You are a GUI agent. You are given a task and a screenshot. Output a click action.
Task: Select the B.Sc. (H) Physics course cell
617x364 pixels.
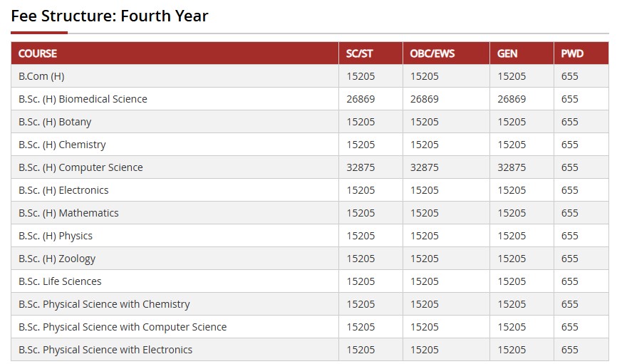[x=175, y=236]
